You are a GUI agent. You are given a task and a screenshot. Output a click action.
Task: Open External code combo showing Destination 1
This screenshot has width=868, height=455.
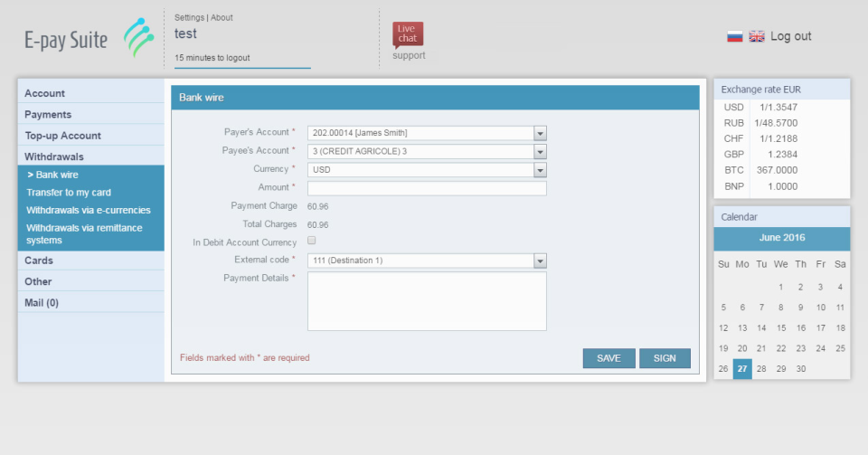tap(427, 261)
